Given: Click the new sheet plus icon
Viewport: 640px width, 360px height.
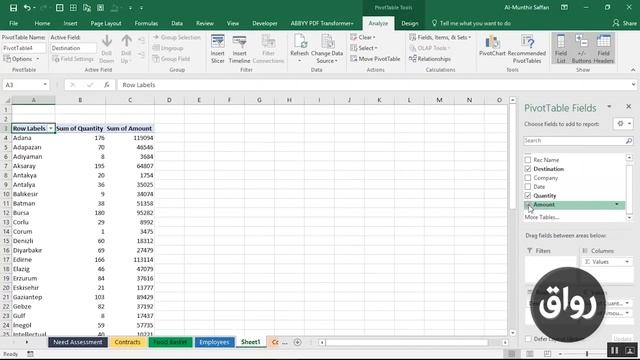Looking at the screenshot, I should click(x=298, y=342).
